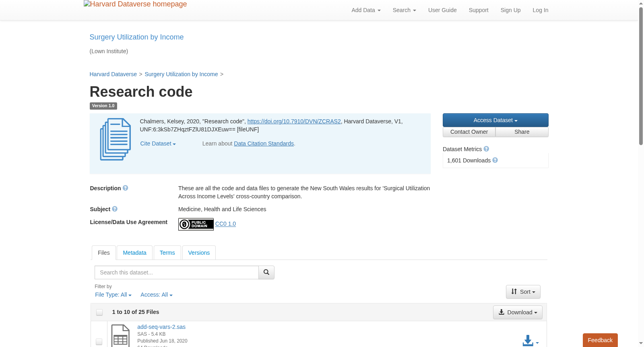Screen dimensions: 644x347
Task: Open the Harvard Dataverse homepage logo
Action: 135,4
